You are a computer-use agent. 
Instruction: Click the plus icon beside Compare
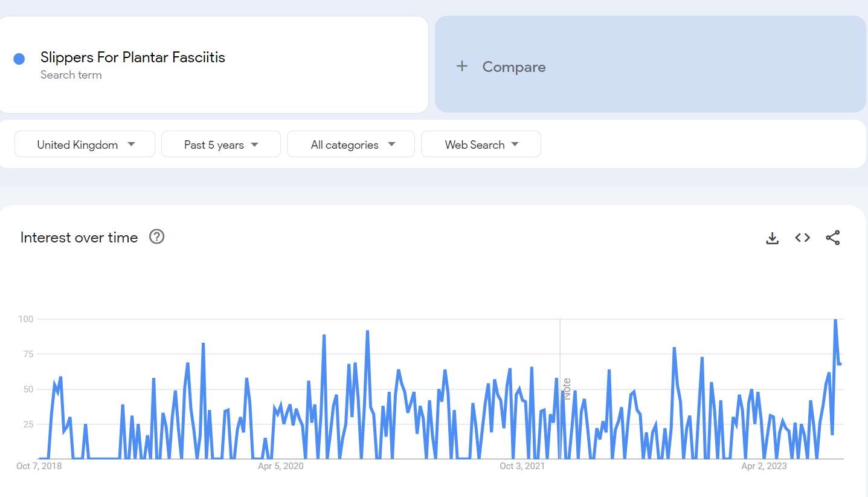click(x=462, y=67)
